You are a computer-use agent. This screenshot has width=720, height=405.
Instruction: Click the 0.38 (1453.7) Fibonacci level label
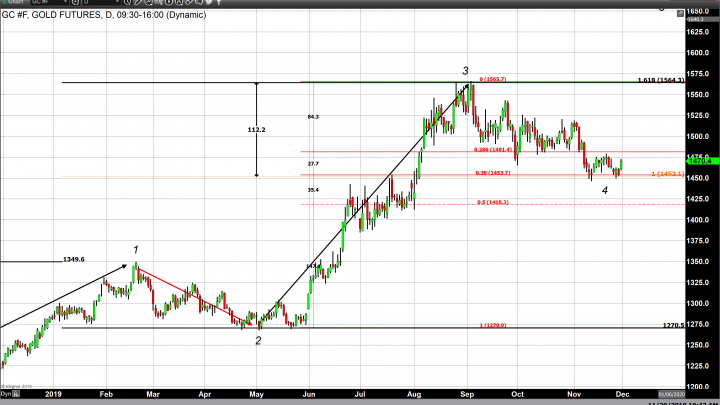click(x=492, y=173)
